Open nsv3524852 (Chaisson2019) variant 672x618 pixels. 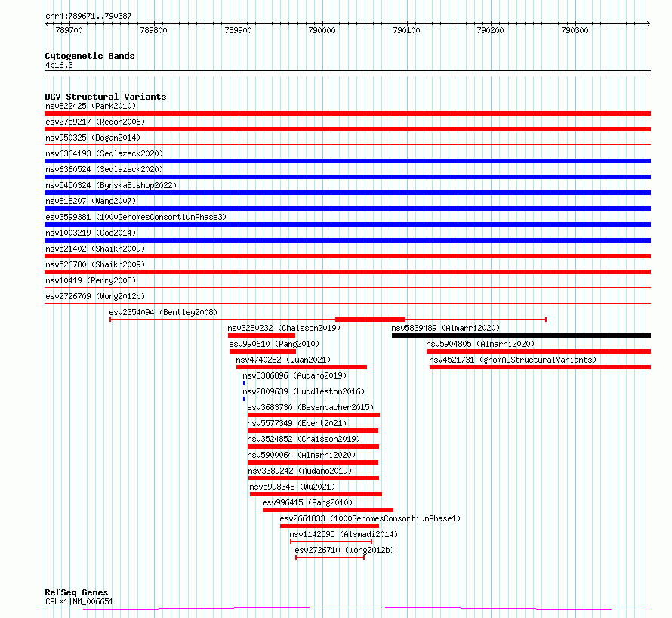pyautogui.click(x=304, y=439)
